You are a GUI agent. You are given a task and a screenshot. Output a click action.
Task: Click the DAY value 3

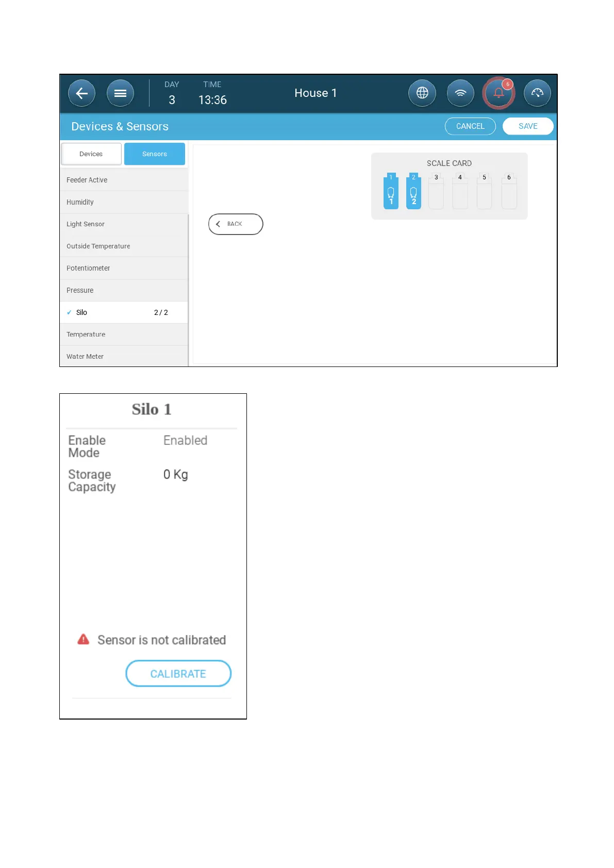(x=172, y=100)
